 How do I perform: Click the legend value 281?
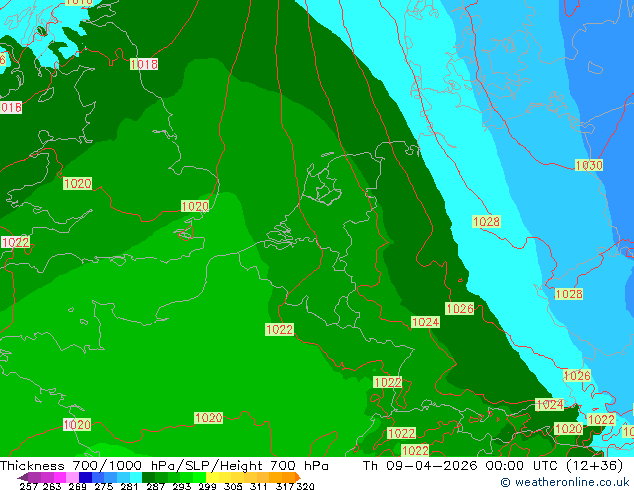(129, 486)
